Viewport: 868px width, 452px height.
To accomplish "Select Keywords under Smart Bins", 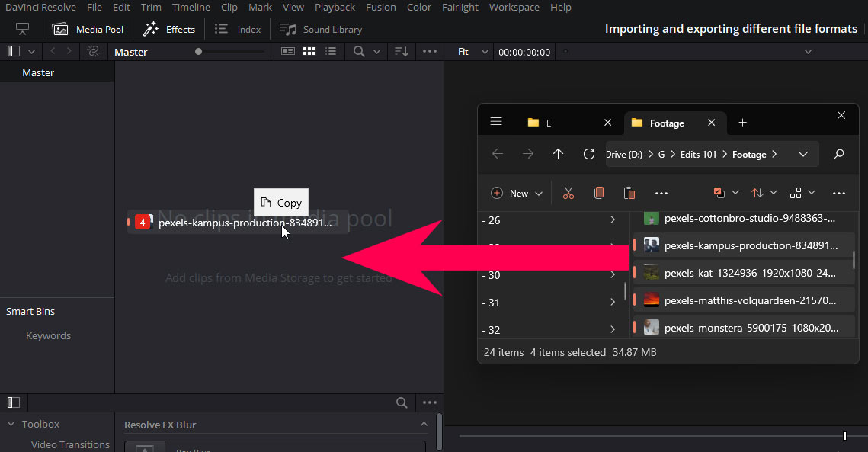I will 48,335.
